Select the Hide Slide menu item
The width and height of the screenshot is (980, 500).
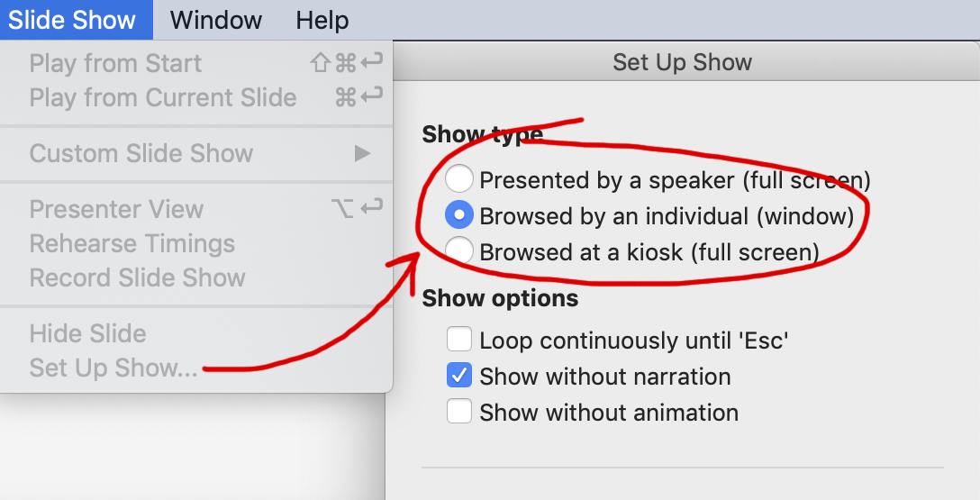tap(87, 333)
